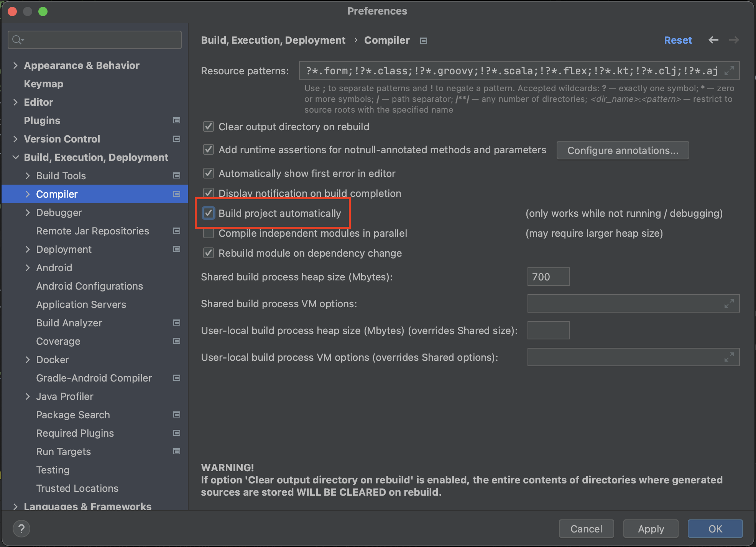Image resolution: width=756 pixels, height=547 pixels.
Task: Expand the Android subsection
Action: (28, 268)
